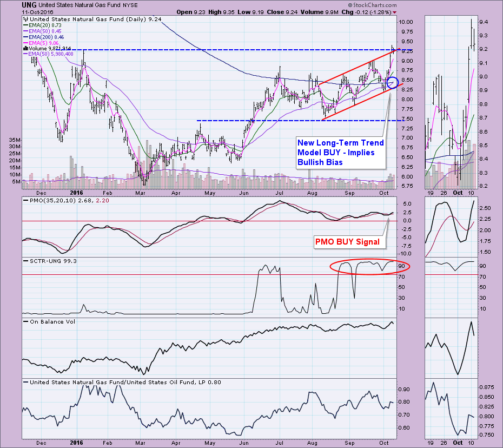The height and width of the screenshot is (448, 503).
Task: Click the 0.90 label on ratio axis
Action: tap(404, 389)
